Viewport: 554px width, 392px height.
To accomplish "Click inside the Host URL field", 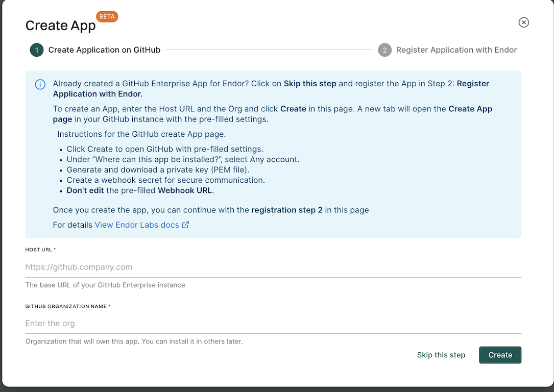I will click(x=204, y=266).
